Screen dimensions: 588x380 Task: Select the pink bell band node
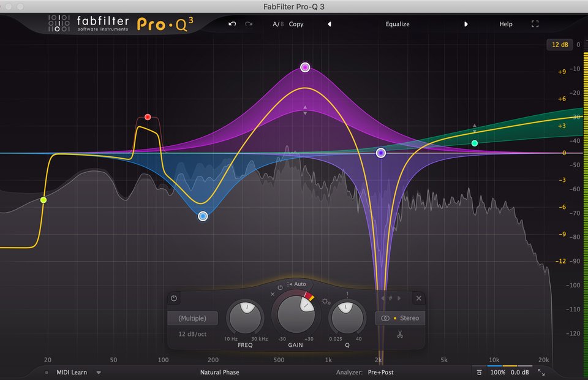pyautogui.click(x=305, y=67)
